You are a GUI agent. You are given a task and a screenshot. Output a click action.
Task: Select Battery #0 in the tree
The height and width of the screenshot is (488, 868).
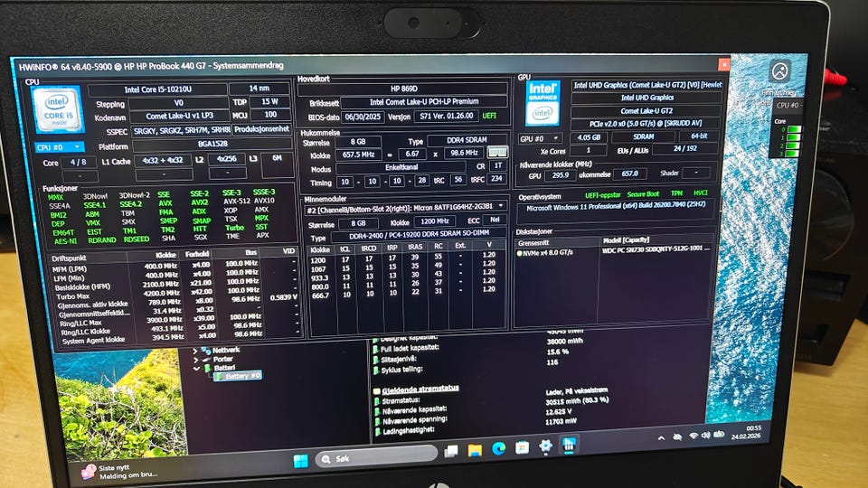coord(239,376)
